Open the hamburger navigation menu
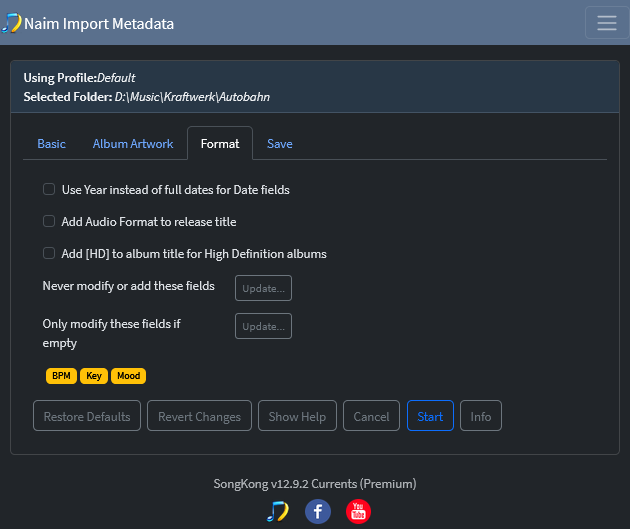Screen dimensions: 630x529 607,23
